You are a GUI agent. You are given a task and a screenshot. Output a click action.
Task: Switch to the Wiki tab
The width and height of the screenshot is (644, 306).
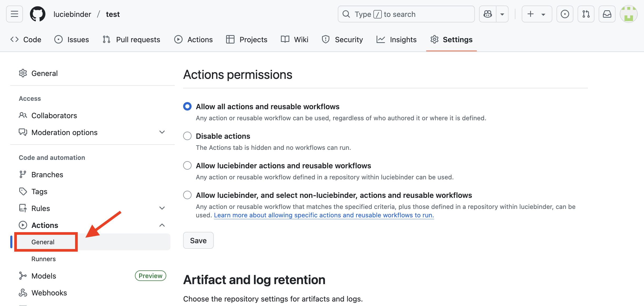[x=295, y=40]
